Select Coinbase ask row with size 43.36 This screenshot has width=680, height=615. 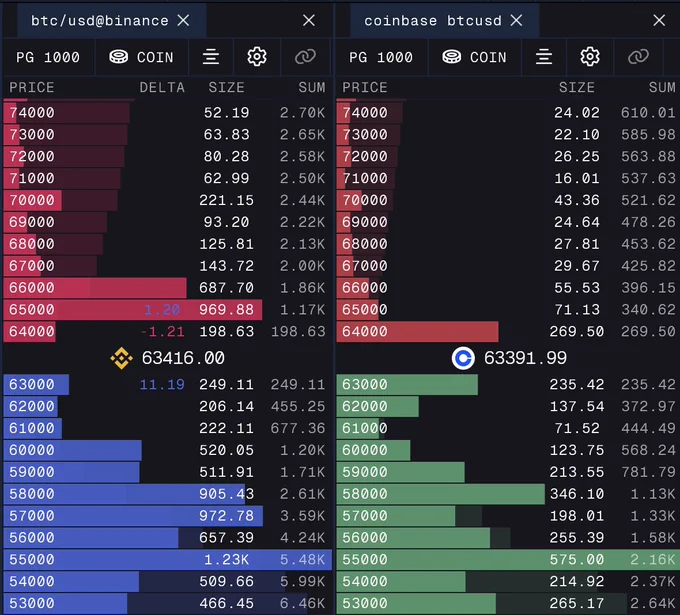click(x=508, y=200)
